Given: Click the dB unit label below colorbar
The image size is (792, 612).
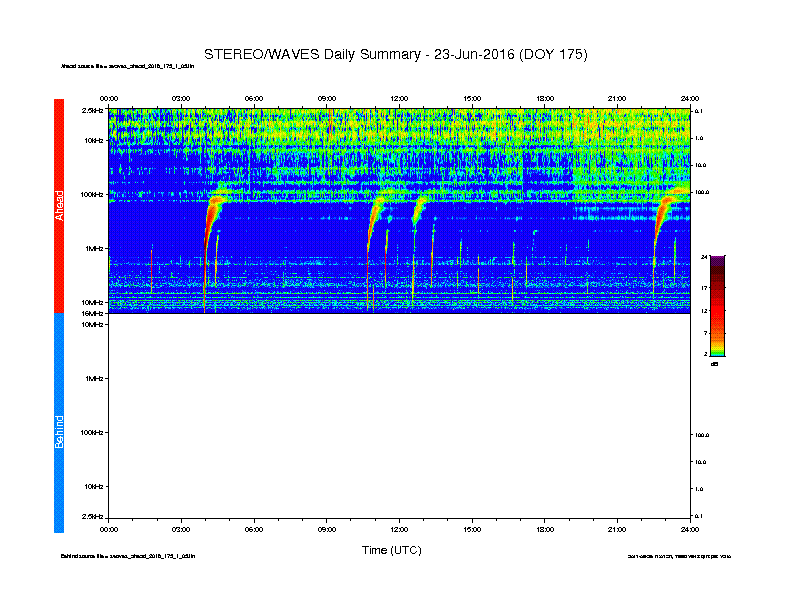Looking at the screenshot, I should pos(714,364).
